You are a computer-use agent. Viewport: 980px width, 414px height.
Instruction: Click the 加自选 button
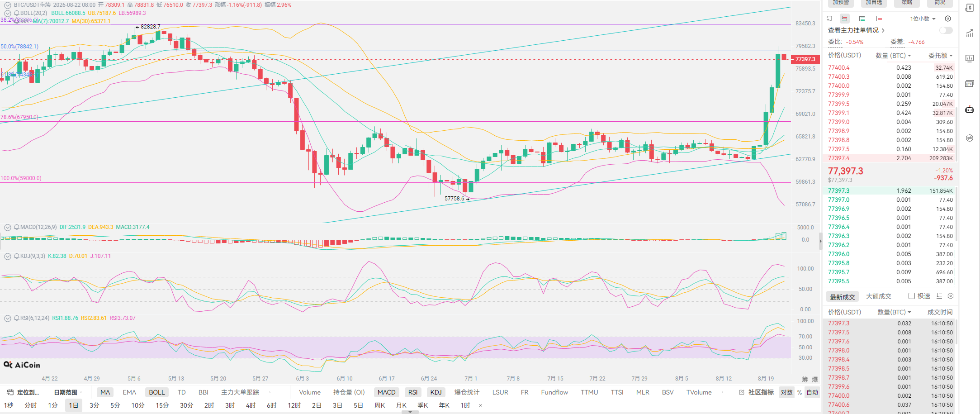[874, 3]
